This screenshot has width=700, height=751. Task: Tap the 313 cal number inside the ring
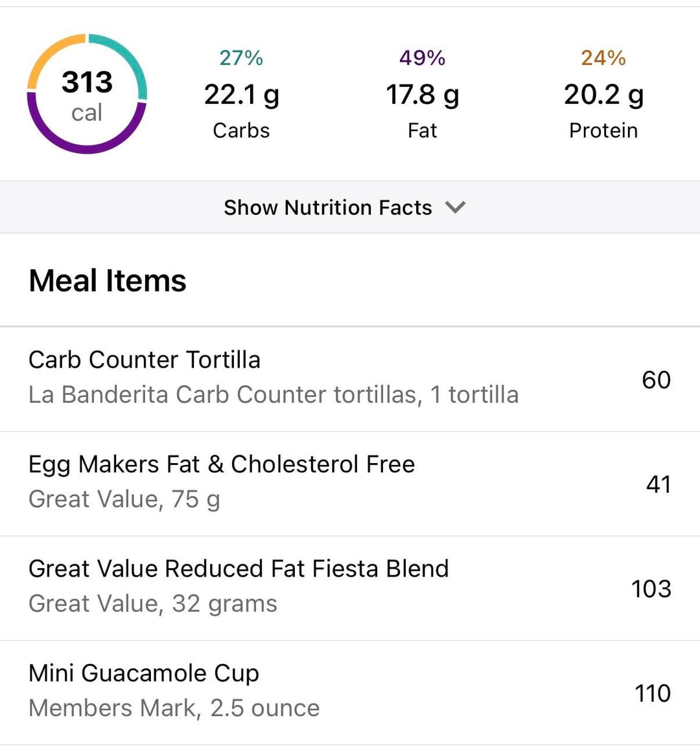[87, 82]
